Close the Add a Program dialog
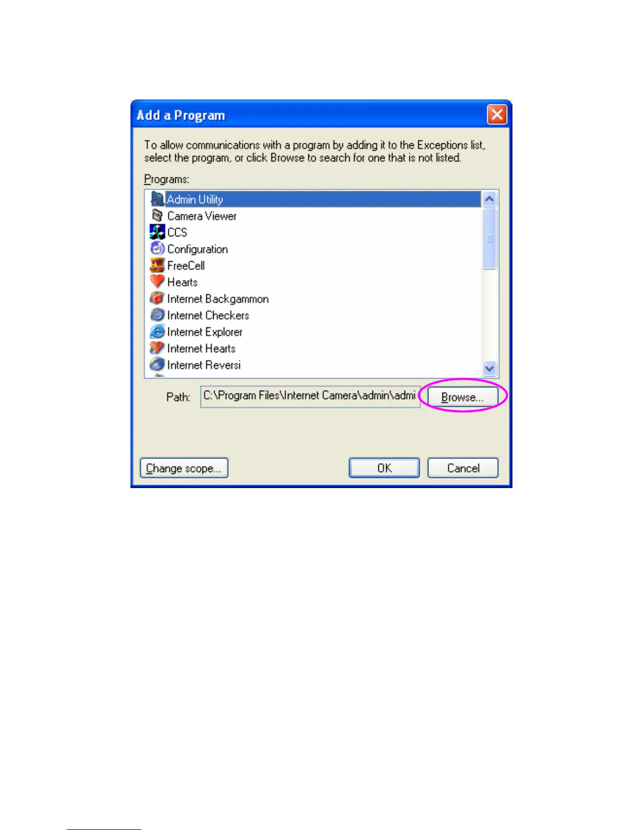The image size is (644, 834). coord(497,114)
